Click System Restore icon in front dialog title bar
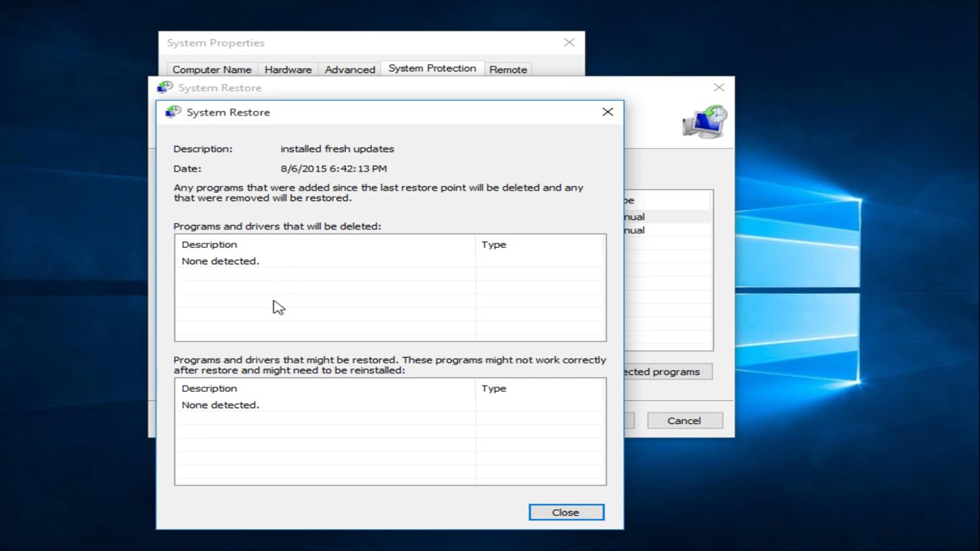This screenshot has width=980, height=551. click(173, 112)
